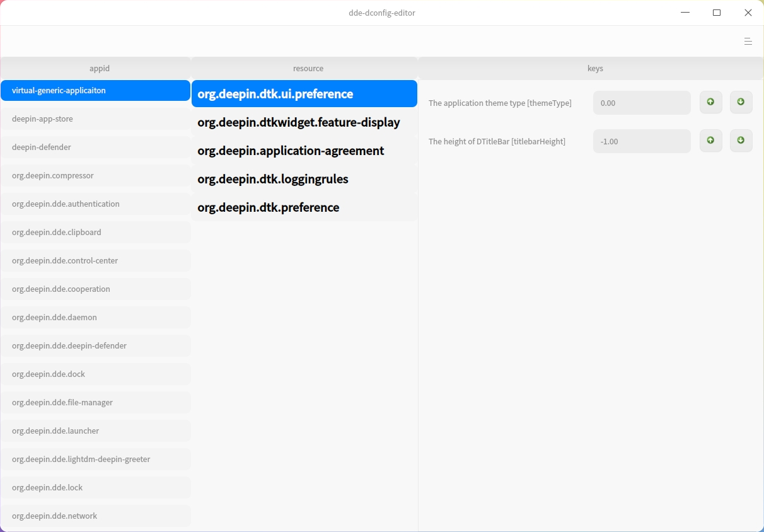Image resolution: width=764 pixels, height=532 pixels.
Task: Select org.deepin.dde.deepin-defender appid entry
Action: click(x=95, y=345)
